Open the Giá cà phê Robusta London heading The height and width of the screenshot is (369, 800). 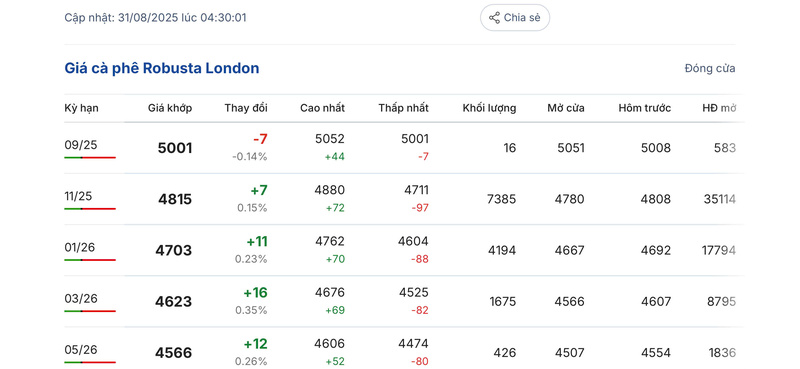coord(162,68)
